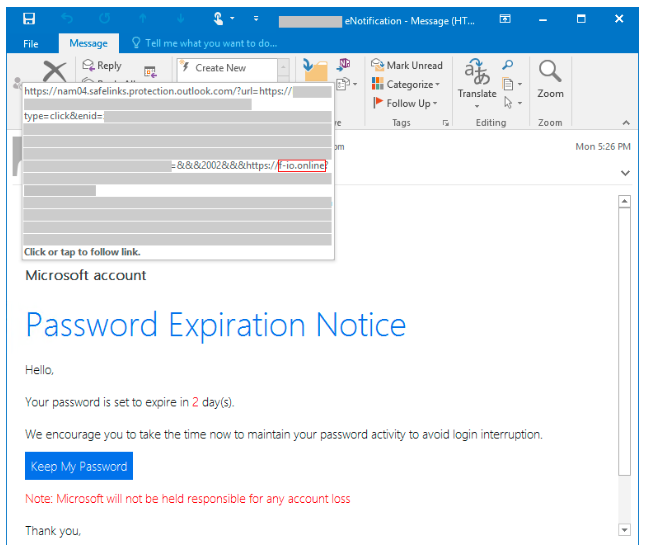Expand the Translate dropdown arrow
This screenshot has width=646, height=552.
tap(477, 106)
